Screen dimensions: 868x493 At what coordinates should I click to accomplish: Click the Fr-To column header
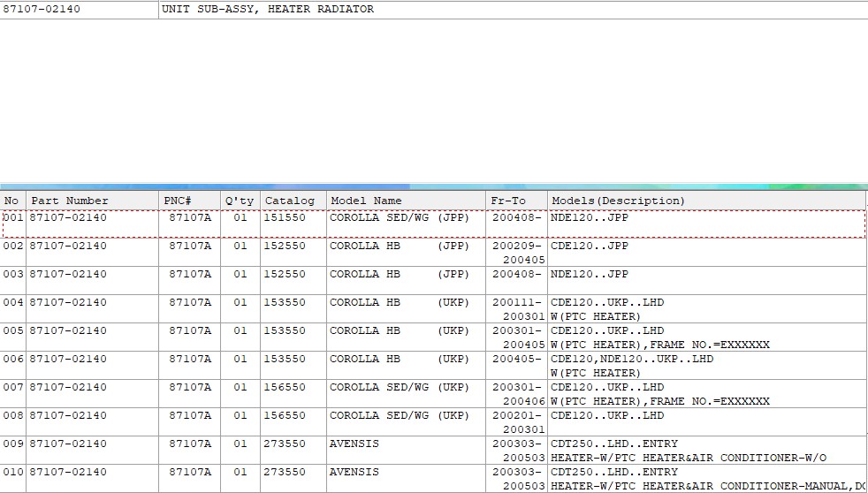point(508,201)
